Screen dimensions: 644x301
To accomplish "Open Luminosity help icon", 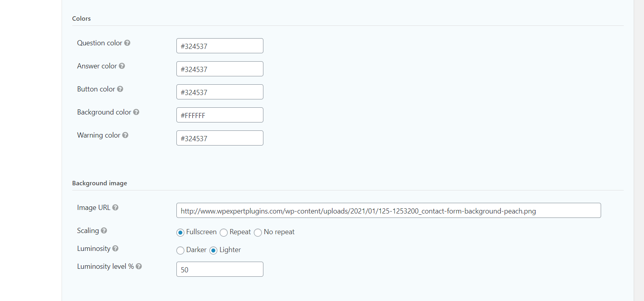I will [x=115, y=249].
